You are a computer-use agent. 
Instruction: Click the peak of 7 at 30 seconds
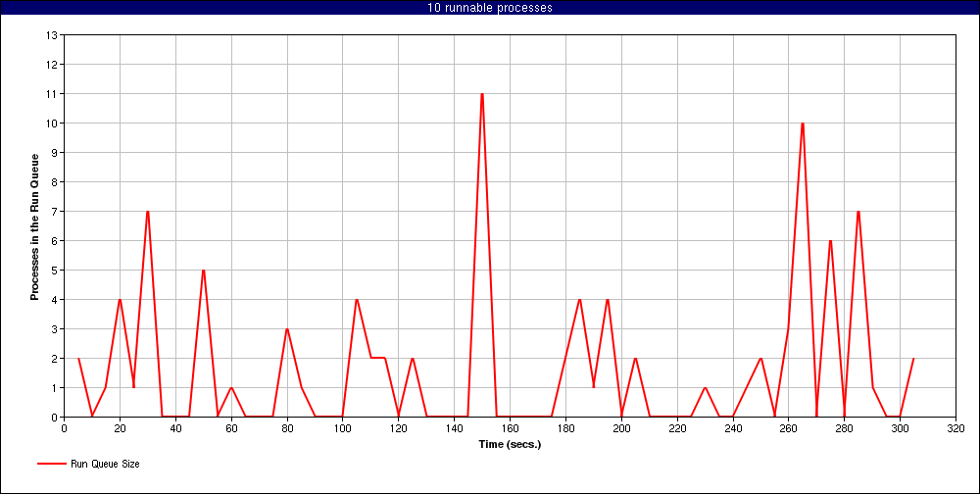148,212
